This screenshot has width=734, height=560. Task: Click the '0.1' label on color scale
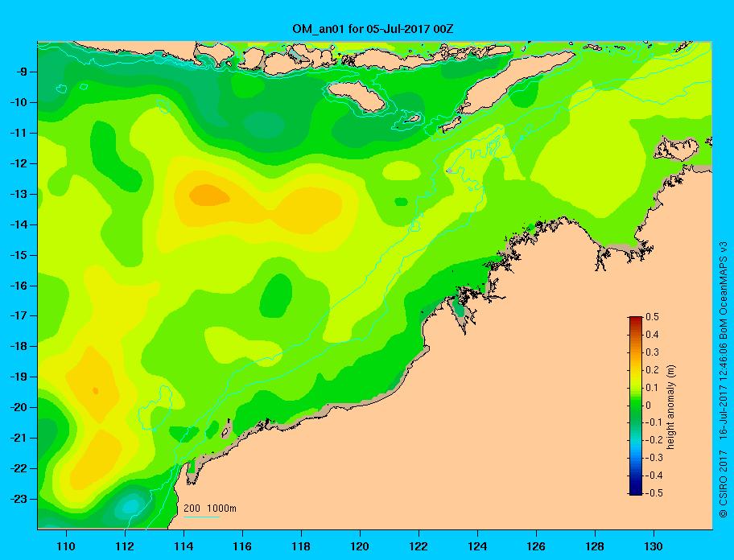(x=652, y=387)
